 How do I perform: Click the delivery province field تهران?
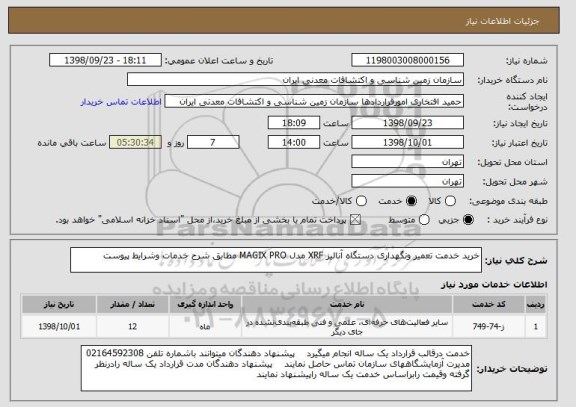(407, 162)
